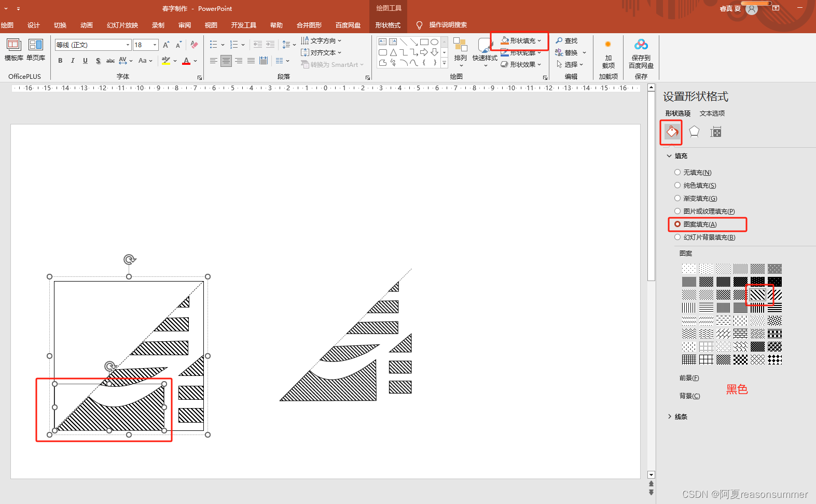816x504 pixels.
Task: Clear all formatting
Action: 194,45
